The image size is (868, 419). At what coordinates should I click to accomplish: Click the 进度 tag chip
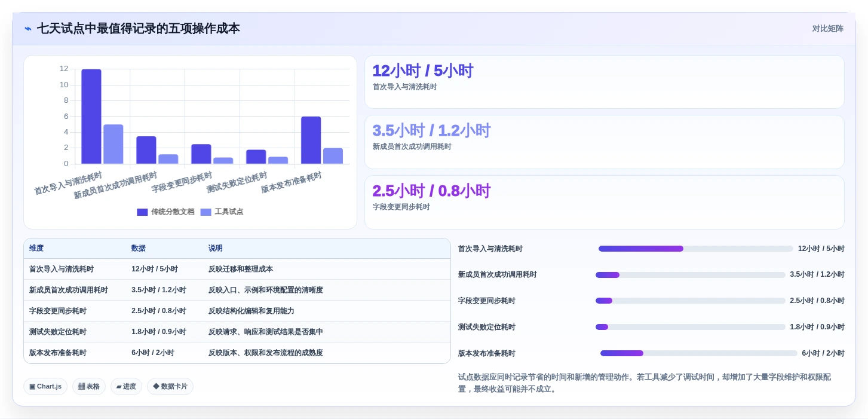126,387
